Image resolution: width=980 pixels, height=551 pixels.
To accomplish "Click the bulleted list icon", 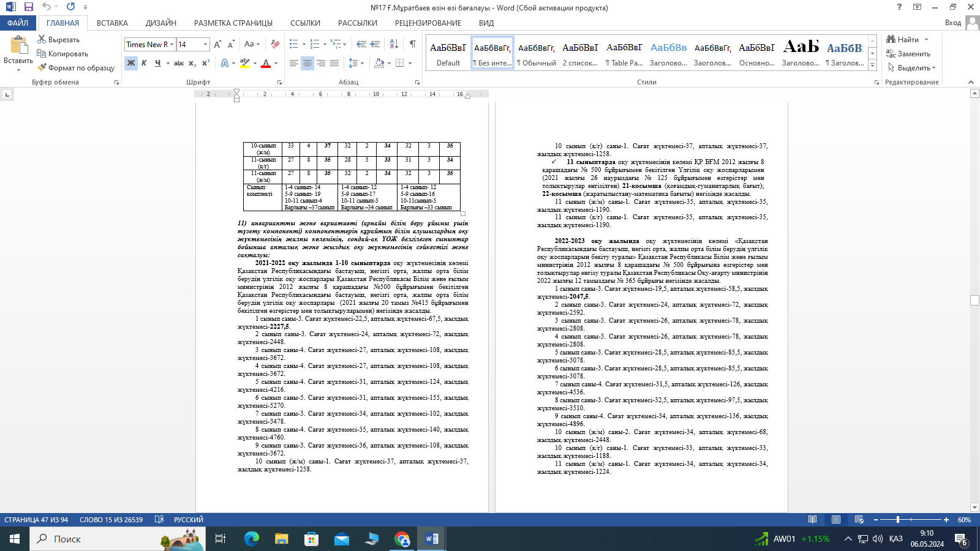I will coord(294,44).
